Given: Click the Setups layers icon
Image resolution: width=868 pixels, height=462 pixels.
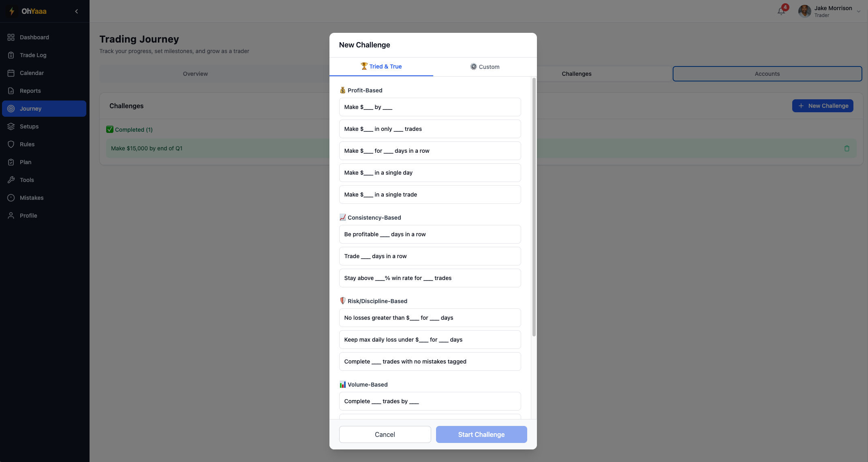Looking at the screenshot, I should (x=11, y=126).
